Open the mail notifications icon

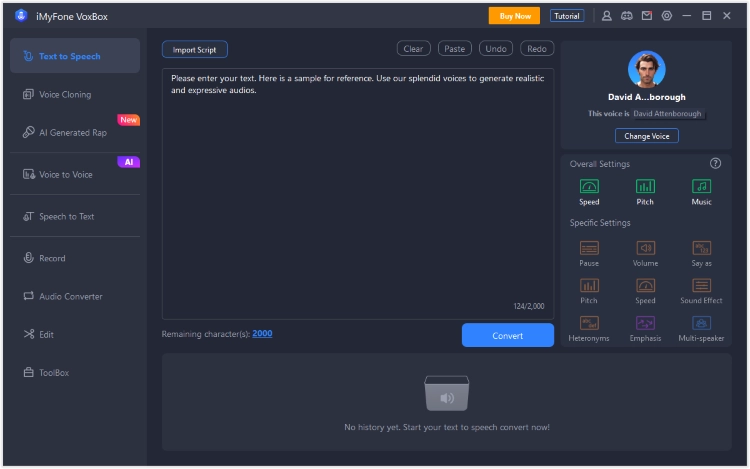coord(647,16)
